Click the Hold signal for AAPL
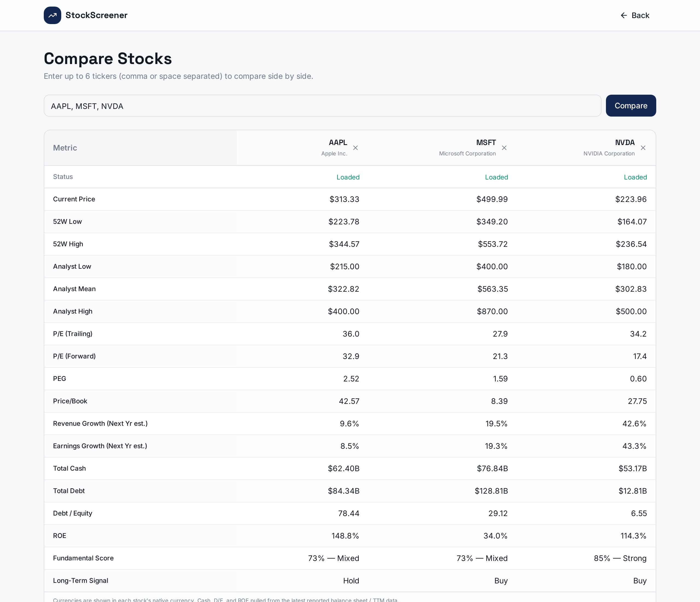Viewport: 700px width, 602px height. (x=351, y=581)
